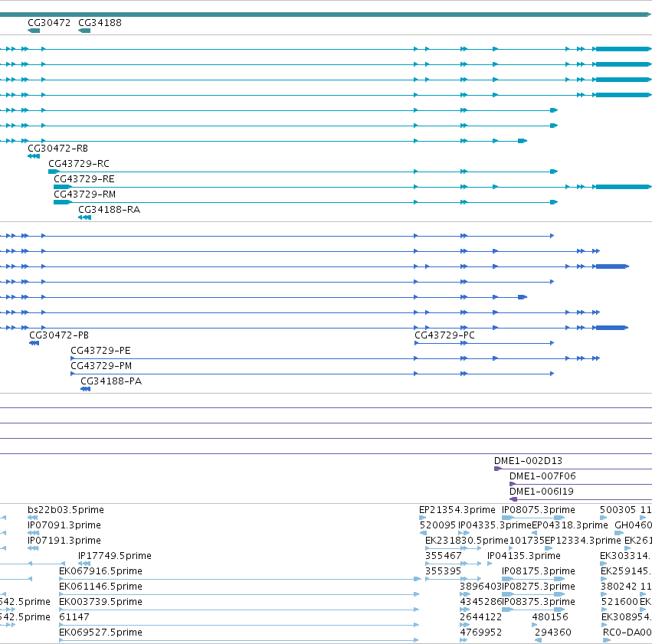652x644 pixels.
Task: Click the feature labeled 355467
Action: click(x=444, y=556)
